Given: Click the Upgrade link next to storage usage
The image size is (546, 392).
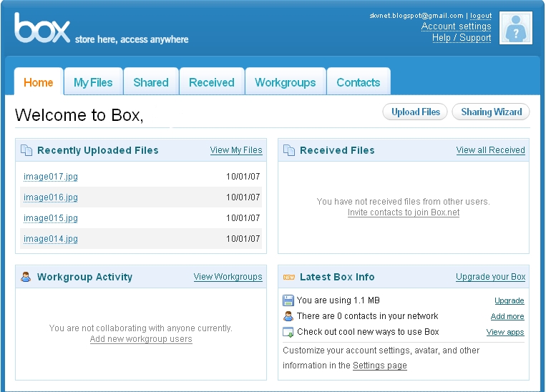Looking at the screenshot, I should point(510,300).
